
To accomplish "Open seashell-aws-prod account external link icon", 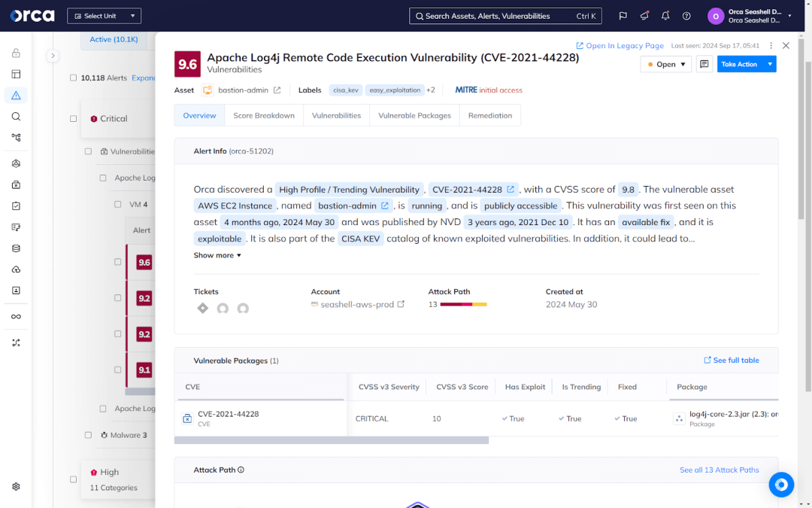I will tap(401, 304).
